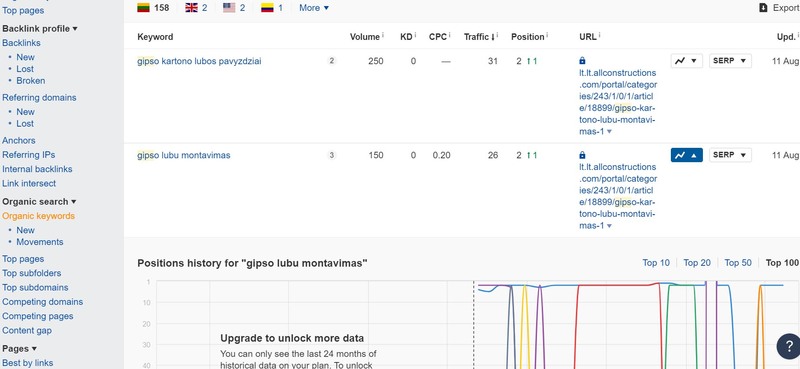The height and width of the screenshot is (369, 800).
Task: Open Backlinks in sidebar
Action: [21, 43]
